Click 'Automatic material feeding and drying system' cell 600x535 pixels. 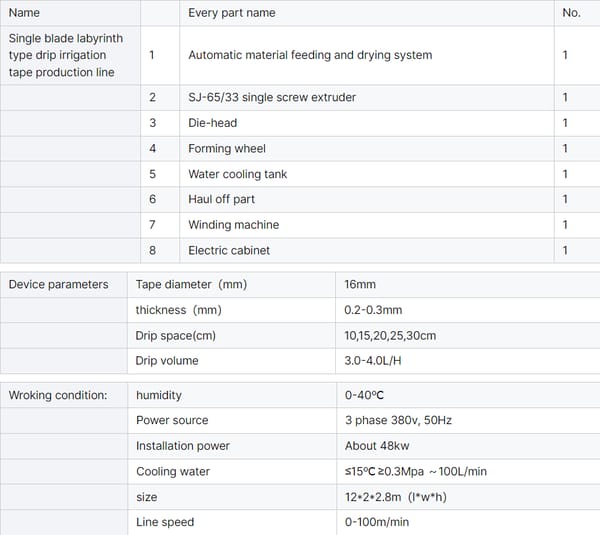(x=310, y=55)
